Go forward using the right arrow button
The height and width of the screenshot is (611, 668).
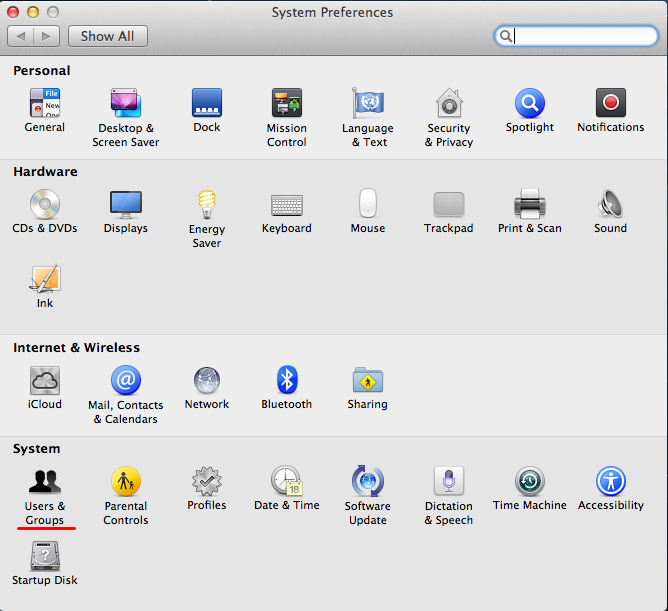[x=47, y=36]
